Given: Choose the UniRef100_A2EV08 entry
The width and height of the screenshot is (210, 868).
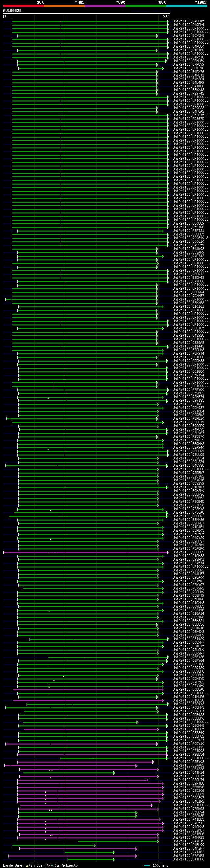Looking at the screenshot, I should 188,762.
